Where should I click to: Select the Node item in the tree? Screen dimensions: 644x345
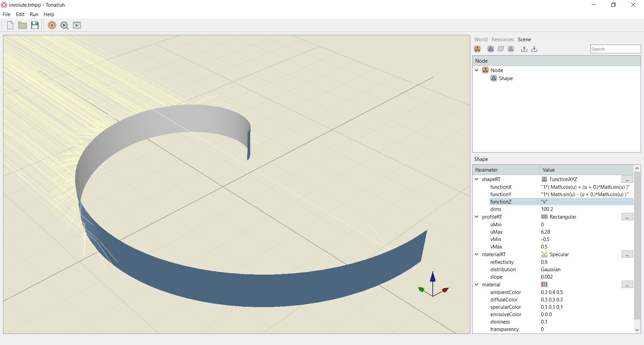pyautogui.click(x=497, y=70)
